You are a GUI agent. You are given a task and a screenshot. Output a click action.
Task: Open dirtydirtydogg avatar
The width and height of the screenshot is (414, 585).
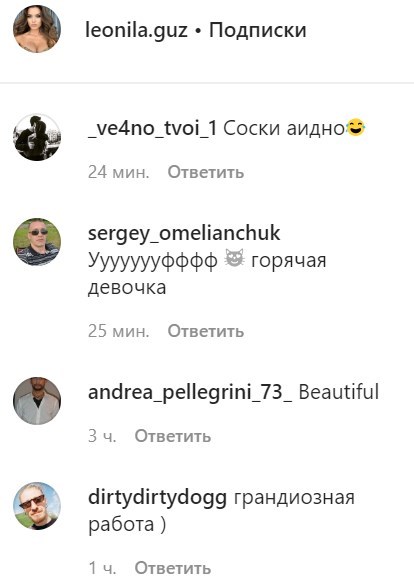point(37,506)
